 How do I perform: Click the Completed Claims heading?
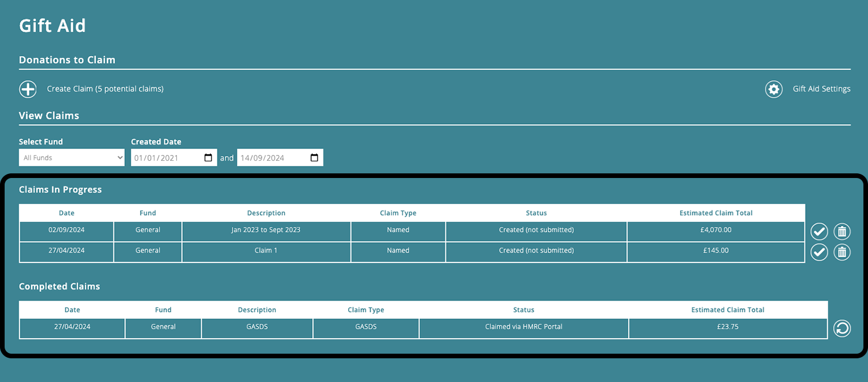[60, 287]
